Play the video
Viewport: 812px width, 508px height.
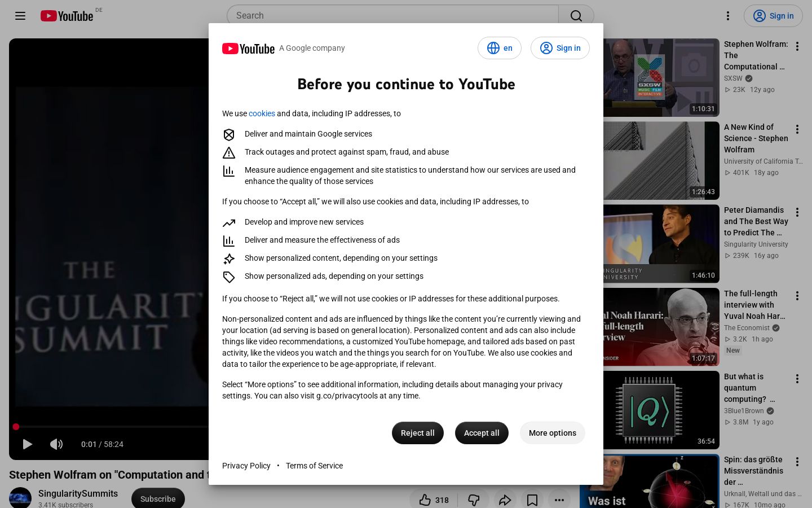27,444
